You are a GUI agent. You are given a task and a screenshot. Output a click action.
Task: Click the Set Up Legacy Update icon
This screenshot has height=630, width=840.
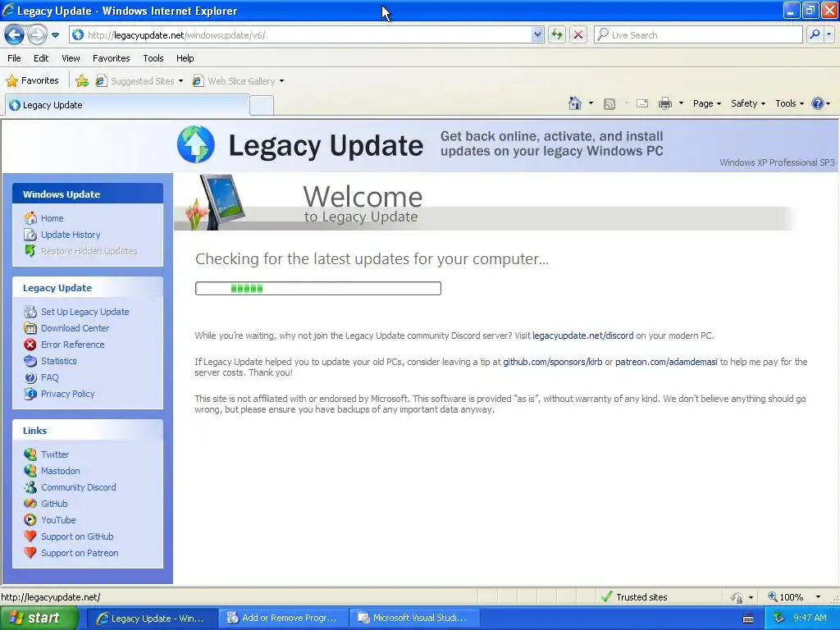pos(30,312)
